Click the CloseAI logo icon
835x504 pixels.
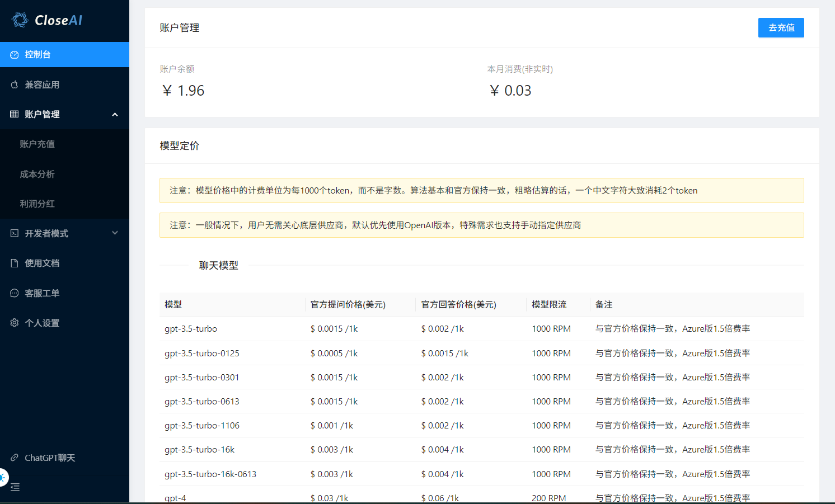pyautogui.click(x=20, y=20)
